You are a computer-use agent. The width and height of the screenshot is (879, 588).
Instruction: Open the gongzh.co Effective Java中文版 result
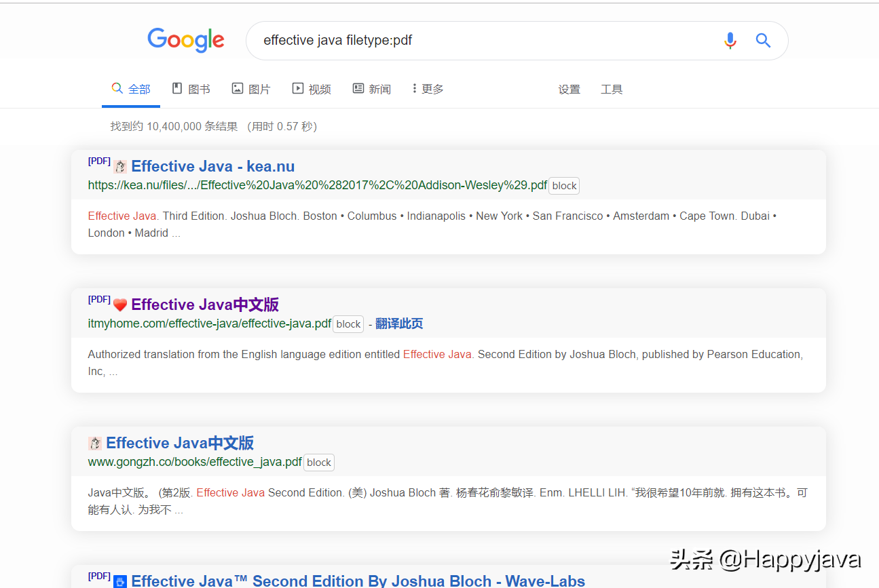[180, 443]
